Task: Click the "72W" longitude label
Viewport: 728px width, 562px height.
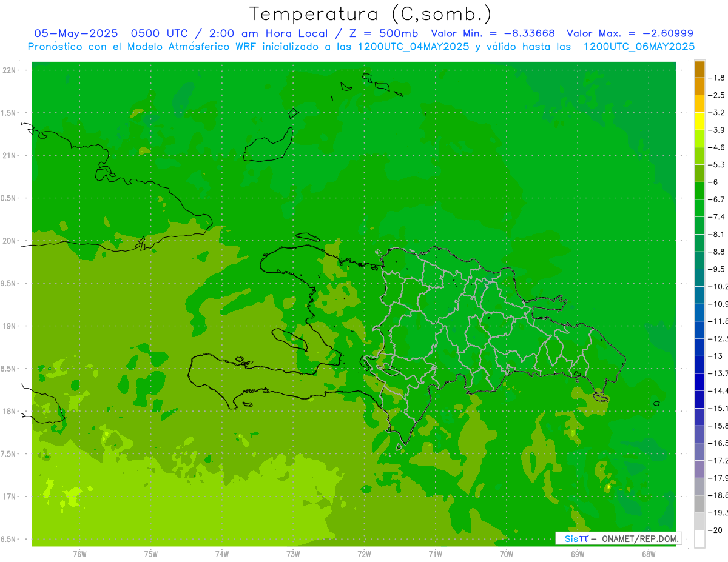Action: pyautogui.click(x=364, y=554)
